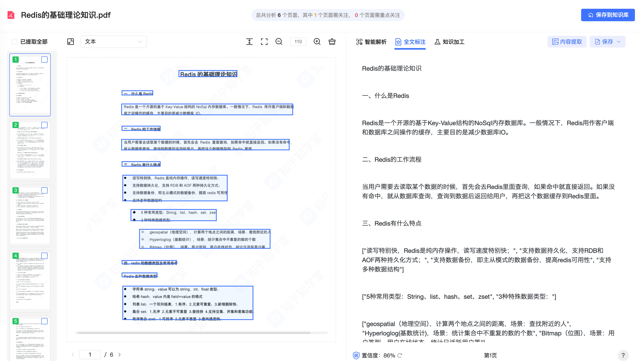Screen dimensions: 640x364
Task: Click the page number input field
Action: pyautogui.click(x=90, y=354)
